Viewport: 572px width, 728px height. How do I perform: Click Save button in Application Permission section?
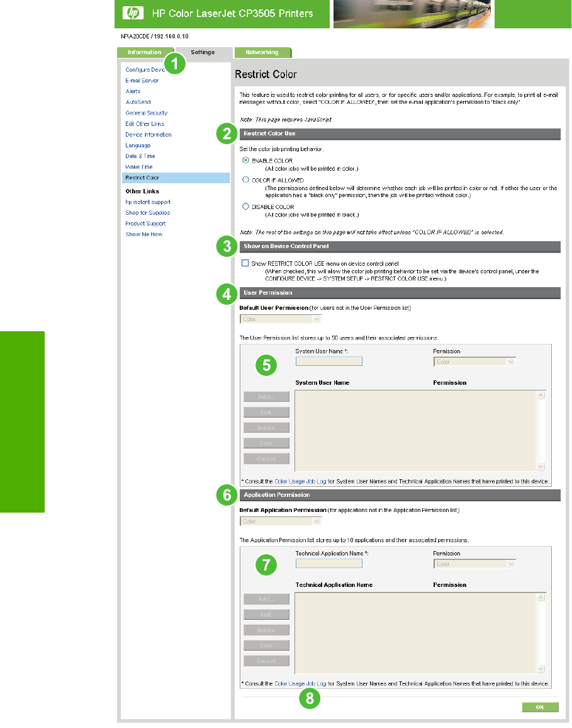[x=266, y=646]
